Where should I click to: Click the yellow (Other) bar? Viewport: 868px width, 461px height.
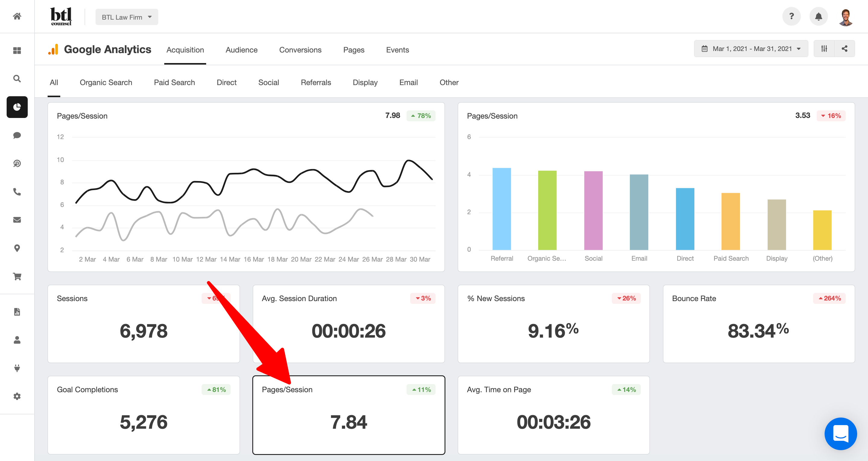tap(822, 230)
